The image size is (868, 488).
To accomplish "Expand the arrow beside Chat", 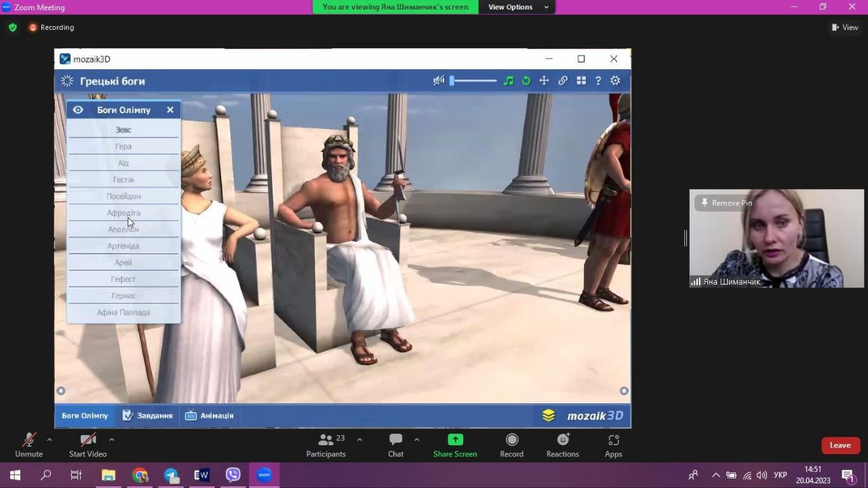I will 416,439.
